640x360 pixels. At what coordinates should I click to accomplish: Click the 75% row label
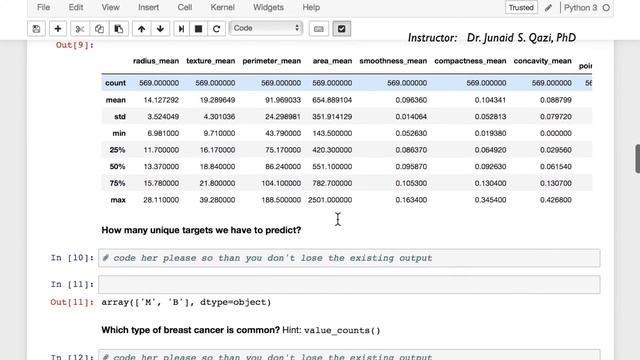tap(117, 184)
